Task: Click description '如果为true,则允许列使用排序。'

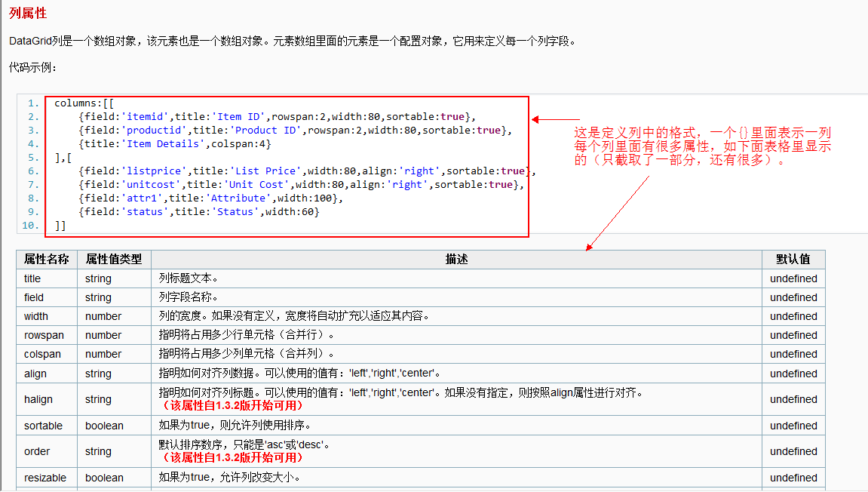Action: pos(235,426)
